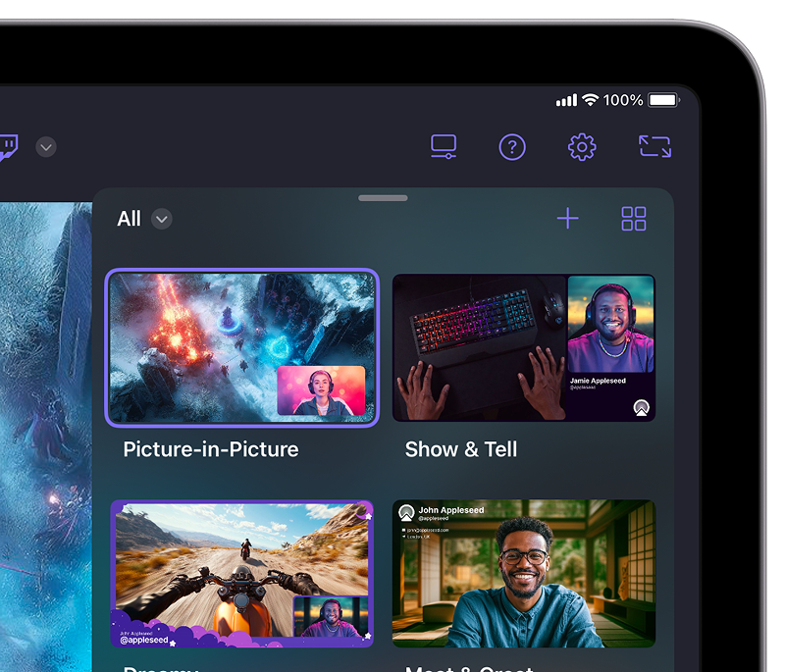Open the external display output icon

[x=444, y=147]
